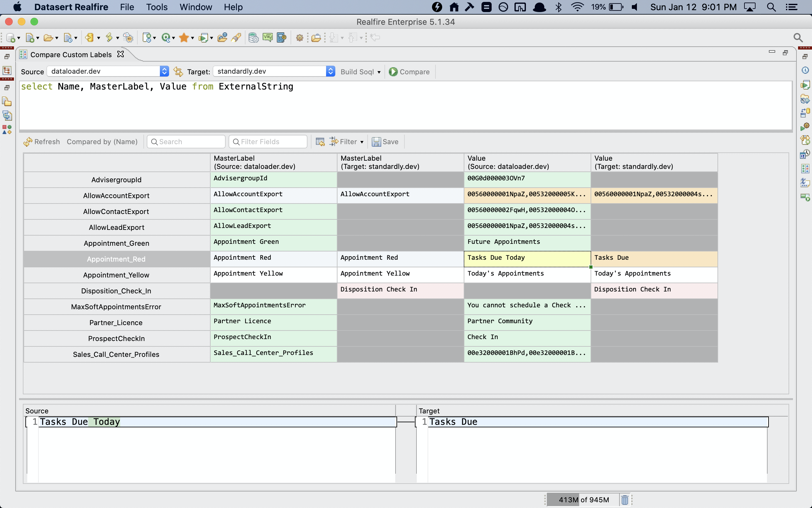The width and height of the screenshot is (812, 508).
Task: Click the flashlight toolbar icon
Action: pyautogui.click(x=236, y=37)
